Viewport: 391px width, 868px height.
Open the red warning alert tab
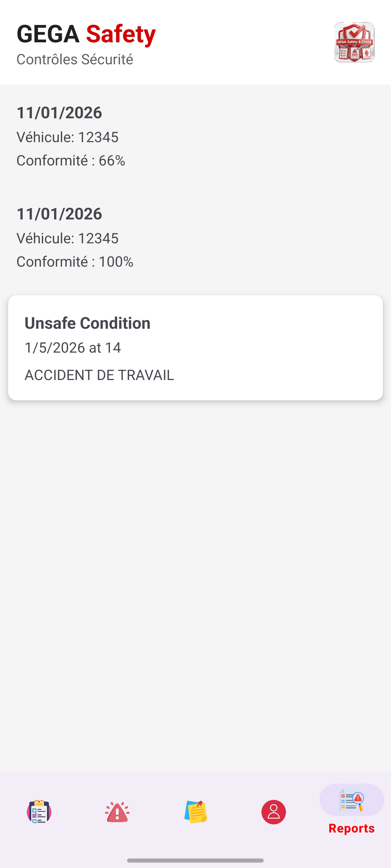tap(117, 811)
